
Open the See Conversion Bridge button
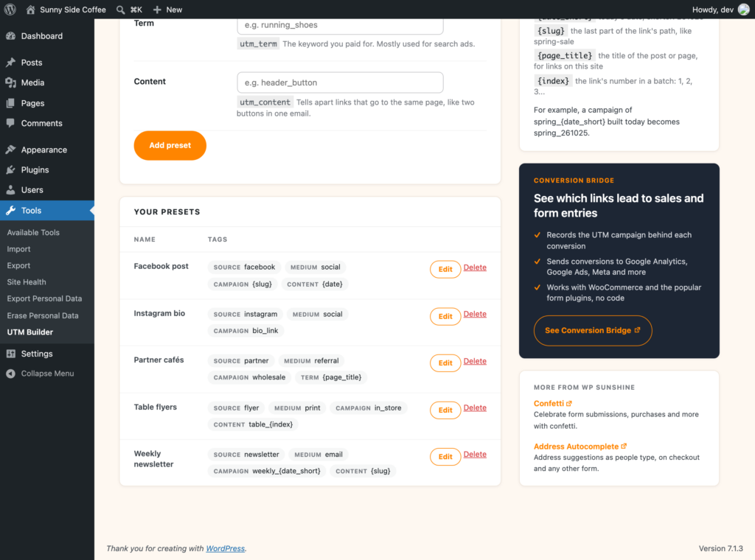[x=593, y=331]
